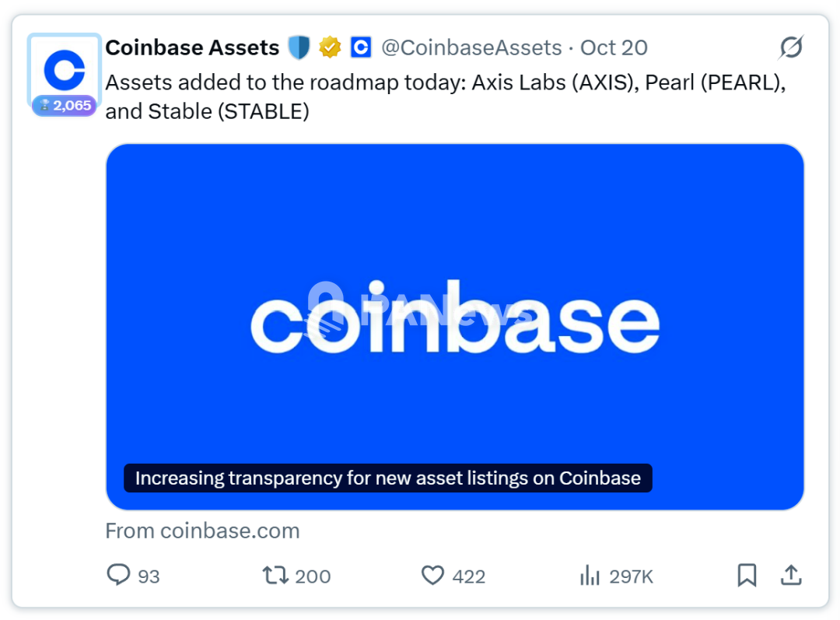Click the 'Increasing transparency for new asset listings' caption
This screenshot has height=620, width=840.
[x=388, y=478]
